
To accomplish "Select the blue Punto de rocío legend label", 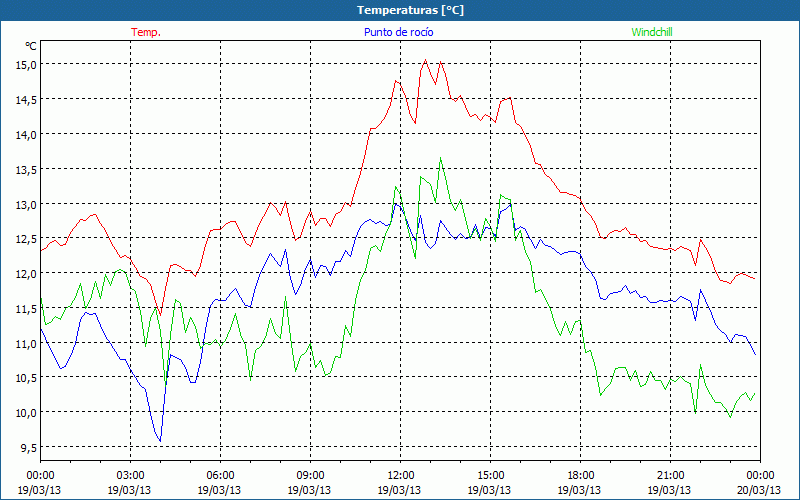I will click(398, 32).
